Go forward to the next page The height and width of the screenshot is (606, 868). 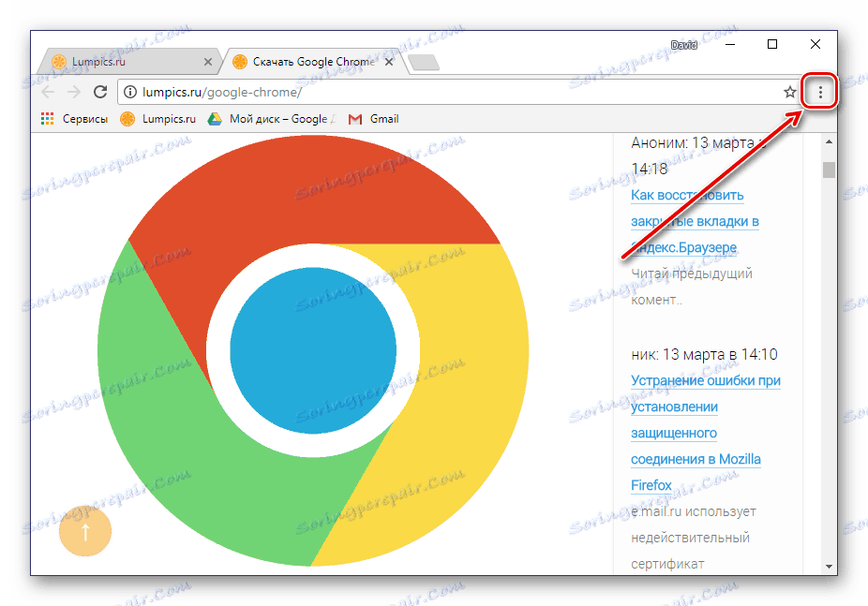[74, 92]
